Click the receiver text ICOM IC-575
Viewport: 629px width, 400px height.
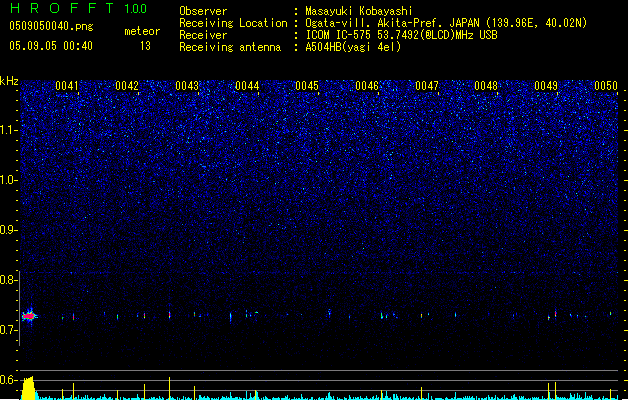pos(401,35)
